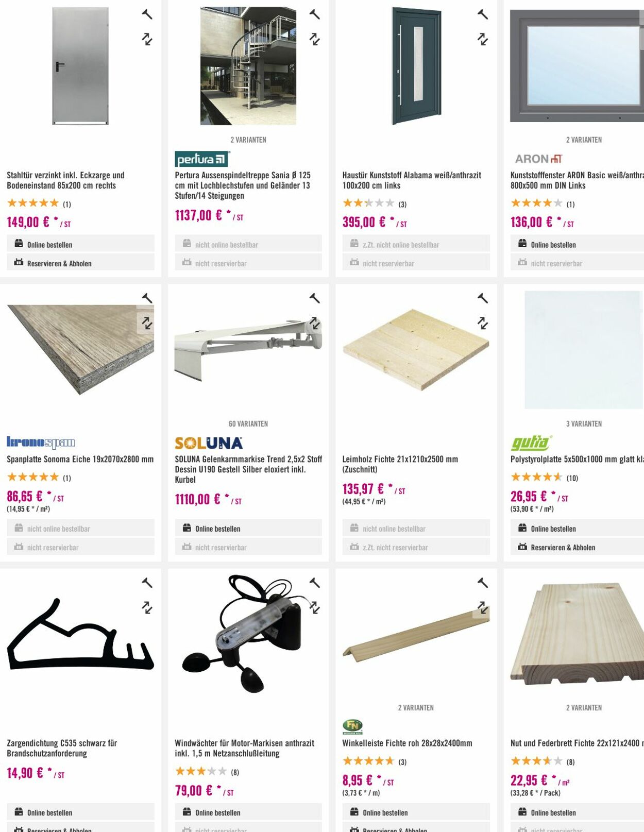Open Windwächter für Motor-Markisen product link

[x=244, y=748]
